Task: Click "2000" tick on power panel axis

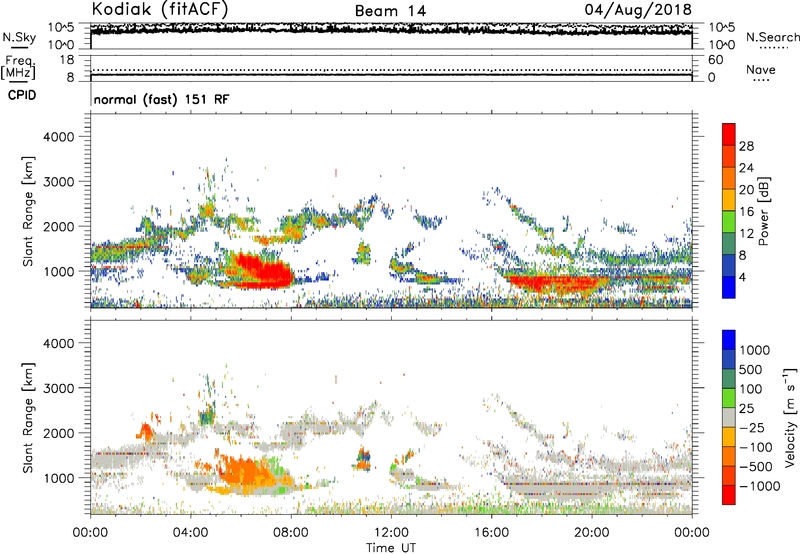Action: click(x=59, y=226)
